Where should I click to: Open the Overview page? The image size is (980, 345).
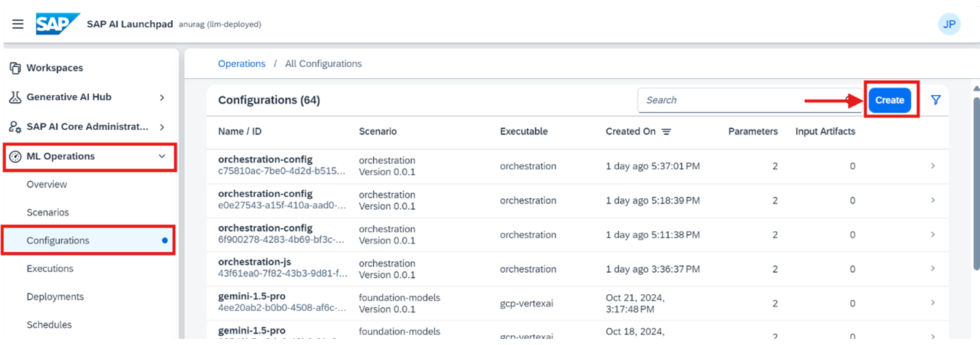[47, 184]
